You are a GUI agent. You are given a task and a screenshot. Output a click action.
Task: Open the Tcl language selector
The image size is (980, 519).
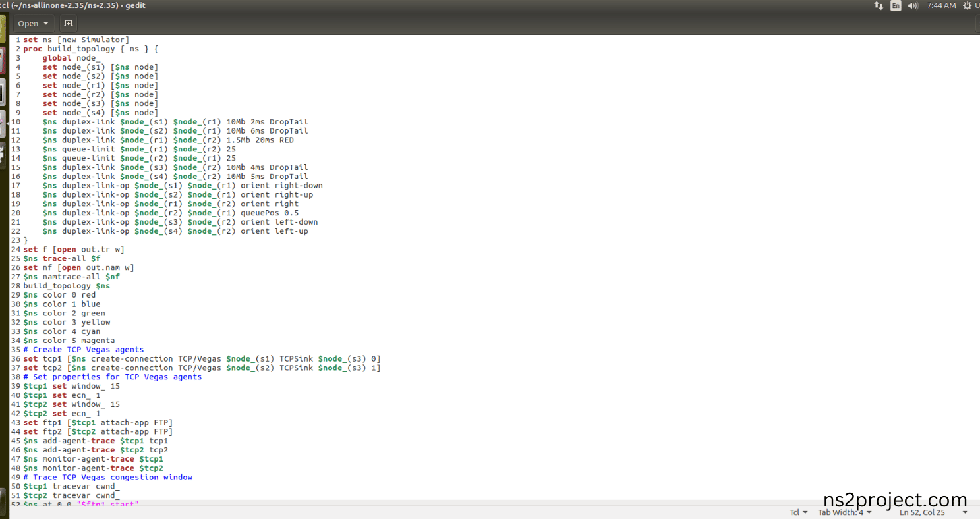pos(799,512)
